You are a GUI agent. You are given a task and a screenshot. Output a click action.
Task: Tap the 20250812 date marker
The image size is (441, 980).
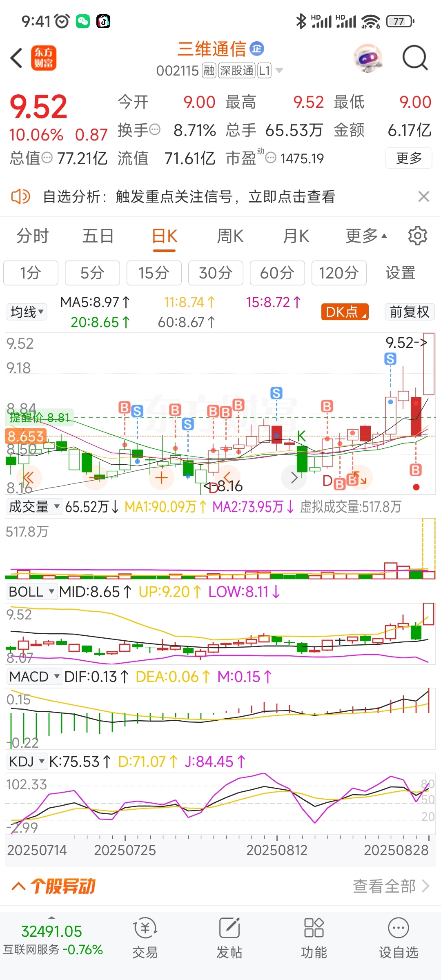coord(277,850)
